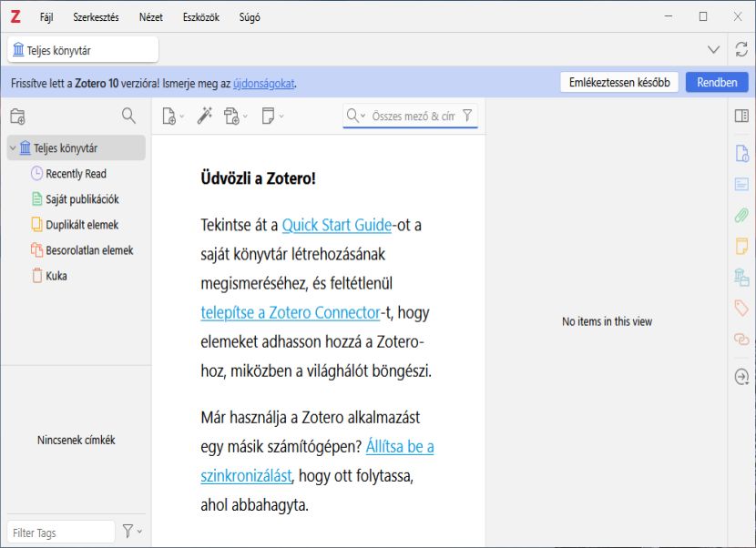Toggle the item pane layout icon

741,116
